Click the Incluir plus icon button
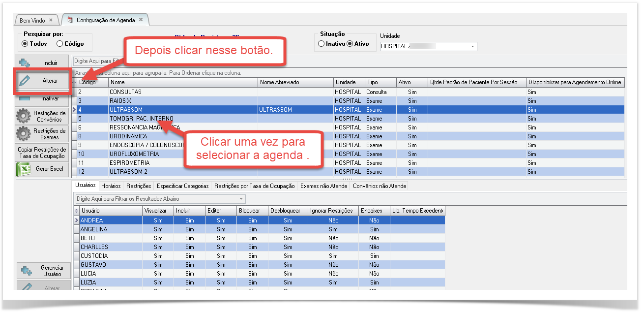644x314 pixels. click(x=25, y=63)
